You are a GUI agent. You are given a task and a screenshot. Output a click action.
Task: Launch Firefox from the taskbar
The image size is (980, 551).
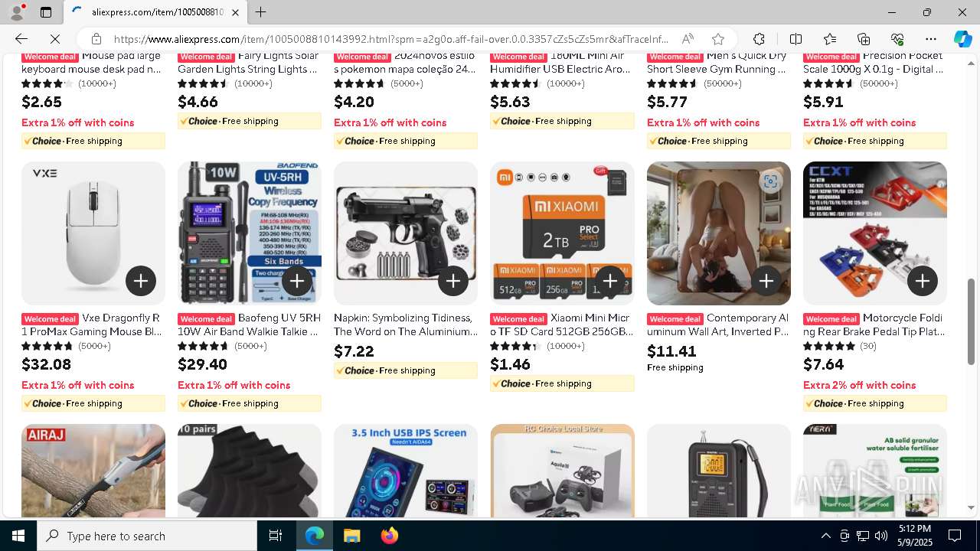click(390, 536)
